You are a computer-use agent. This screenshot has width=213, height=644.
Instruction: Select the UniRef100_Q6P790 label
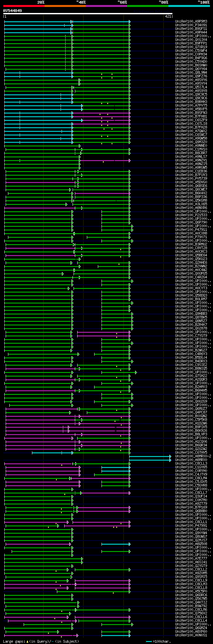click(x=191, y=223)
